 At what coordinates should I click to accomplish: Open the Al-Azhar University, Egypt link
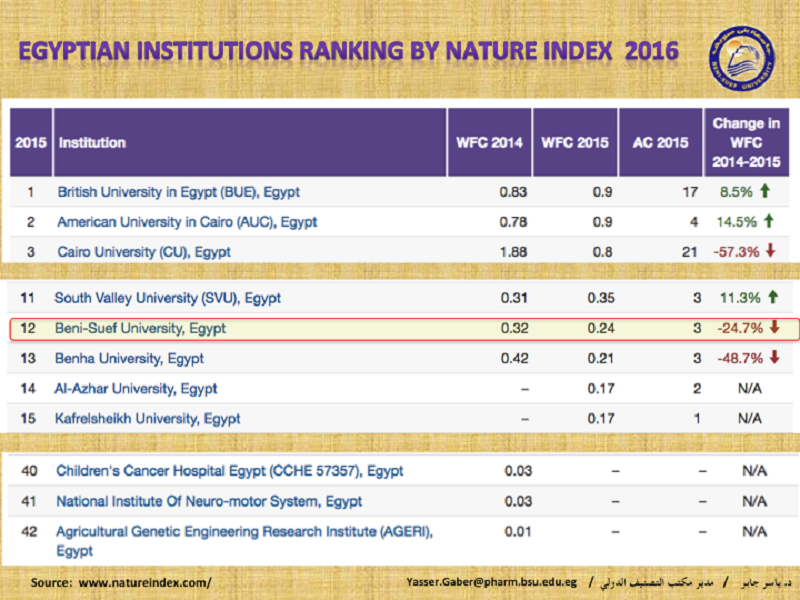[136, 389]
